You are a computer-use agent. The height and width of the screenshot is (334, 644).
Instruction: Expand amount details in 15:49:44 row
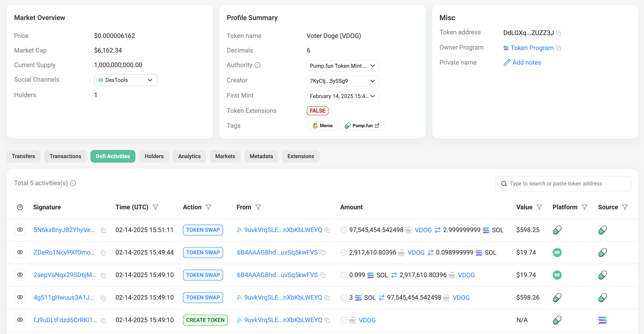click(344, 253)
